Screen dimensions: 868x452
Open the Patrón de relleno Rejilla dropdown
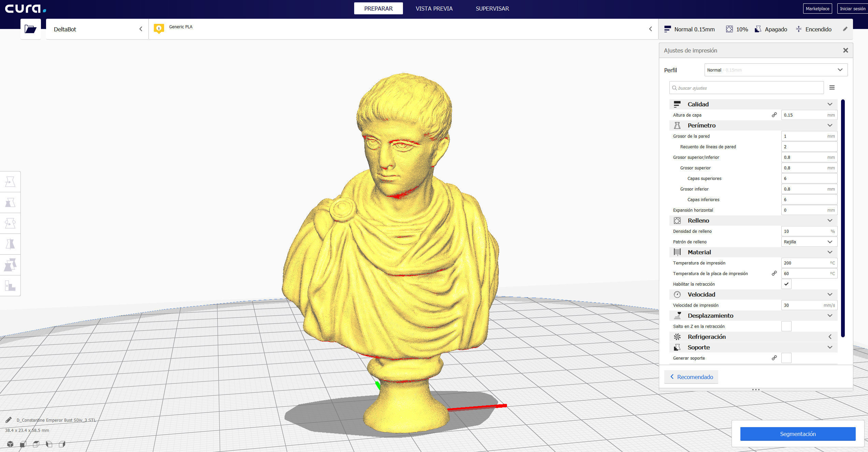(809, 242)
